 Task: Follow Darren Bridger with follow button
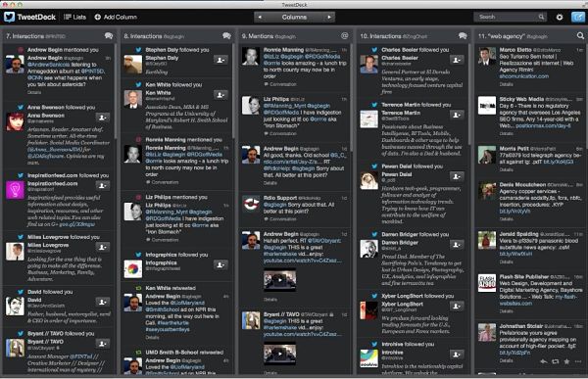point(457,245)
